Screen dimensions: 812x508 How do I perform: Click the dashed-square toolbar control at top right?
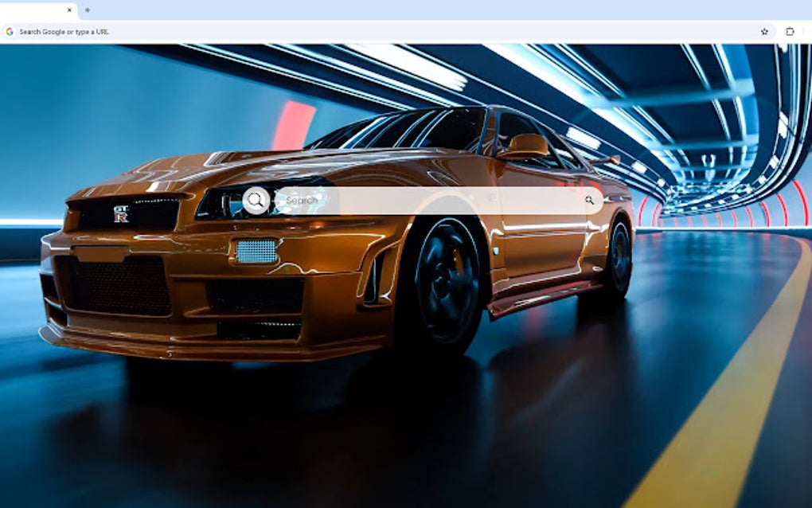pos(788,32)
